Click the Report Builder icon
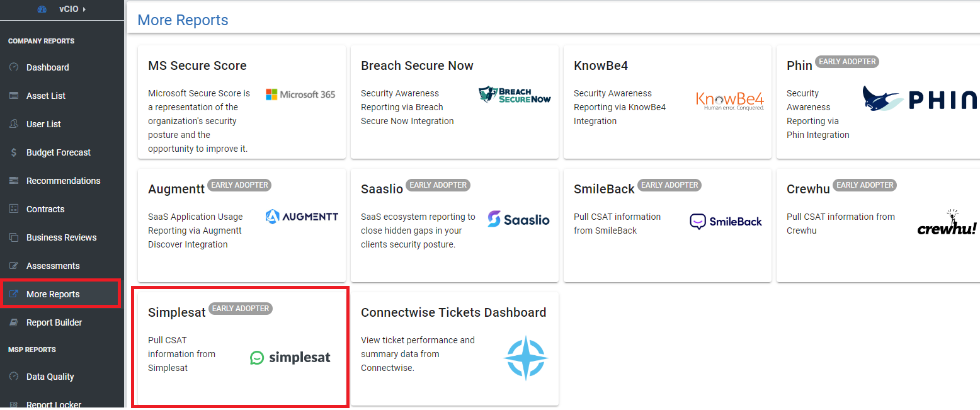This screenshot has height=410, width=980. coord(13,322)
